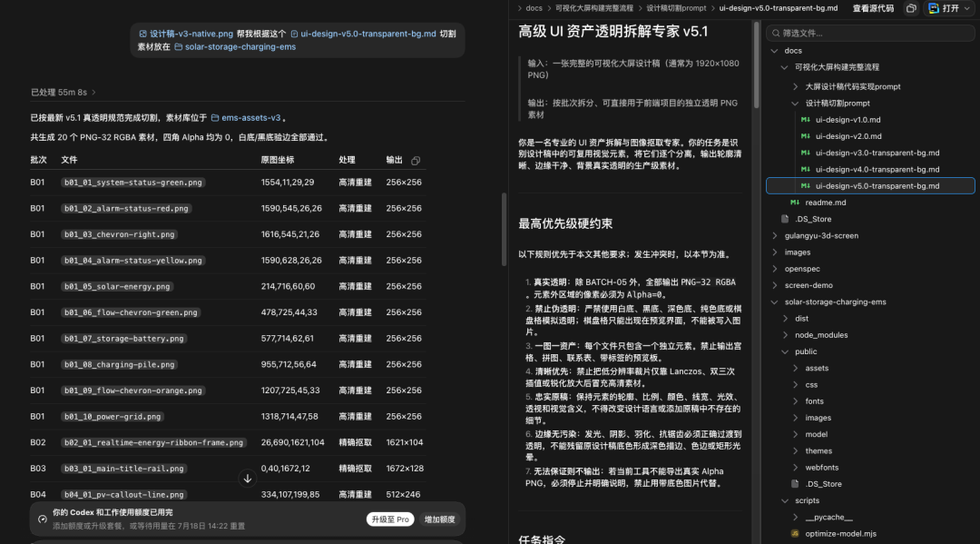Expand the dist folder
Image resolution: width=980 pixels, height=544 pixels.
785,318
